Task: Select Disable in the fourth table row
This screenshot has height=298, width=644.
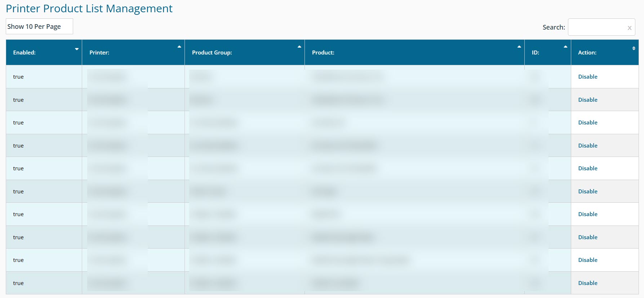Action: (x=587, y=146)
